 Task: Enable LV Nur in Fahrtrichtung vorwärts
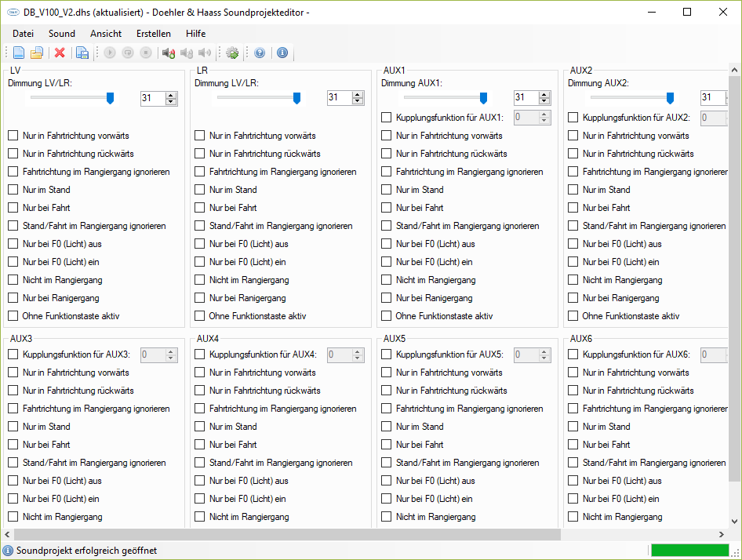[13, 136]
